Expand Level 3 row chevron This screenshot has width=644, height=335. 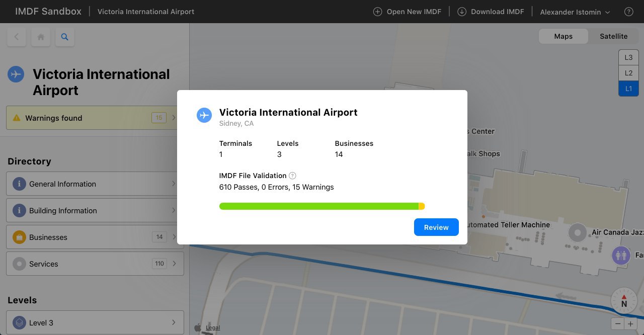pyautogui.click(x=174, y=322)
